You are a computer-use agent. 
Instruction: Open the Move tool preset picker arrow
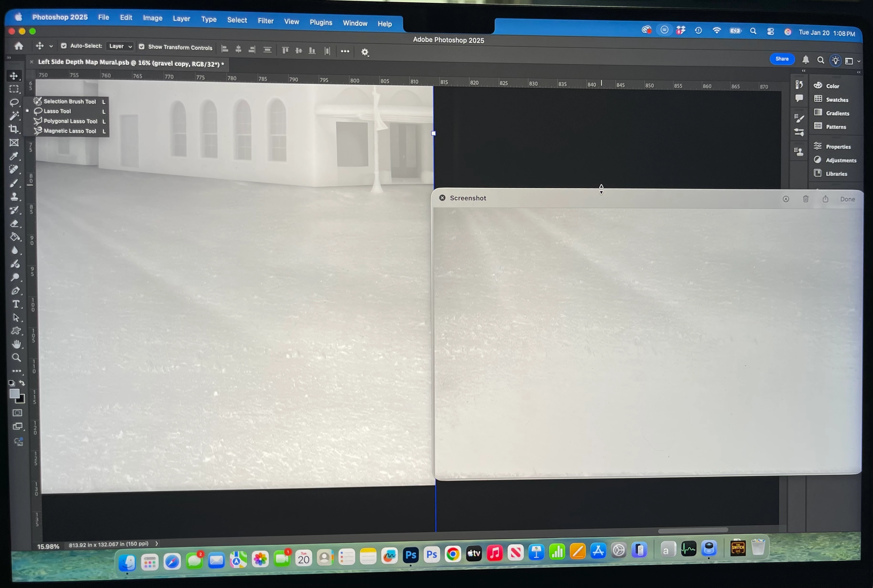tap(51, 46)
